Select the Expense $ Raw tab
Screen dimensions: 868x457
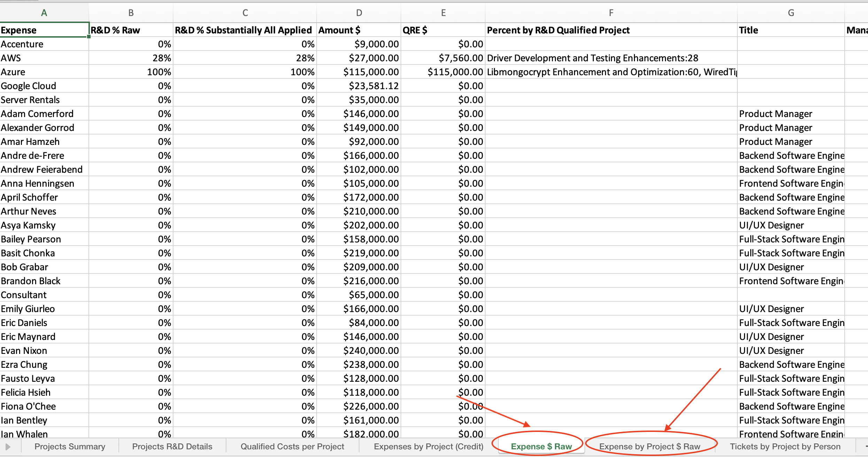click(x=541, y=447)
